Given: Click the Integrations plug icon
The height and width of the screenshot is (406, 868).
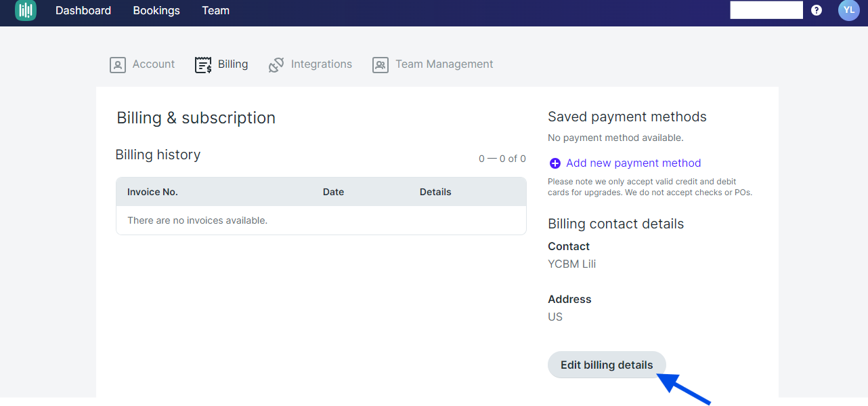Looking at the screenshot, I should [276, 65].
